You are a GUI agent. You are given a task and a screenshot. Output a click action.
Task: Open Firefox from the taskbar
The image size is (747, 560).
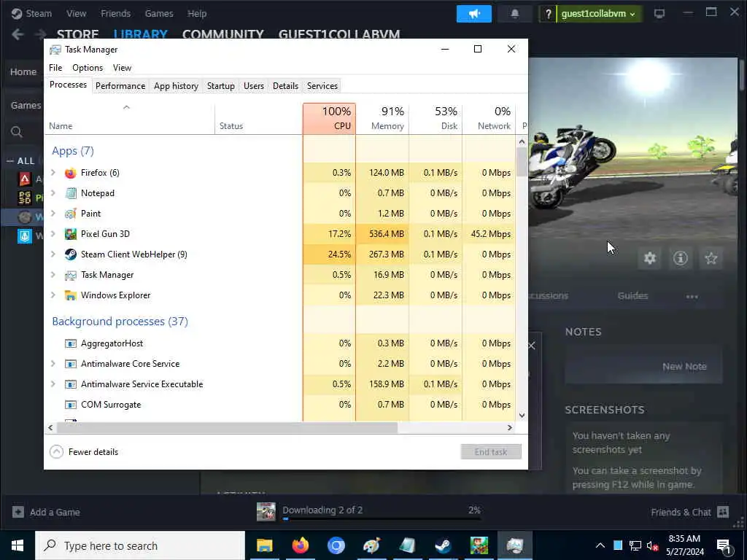[300, 545]
